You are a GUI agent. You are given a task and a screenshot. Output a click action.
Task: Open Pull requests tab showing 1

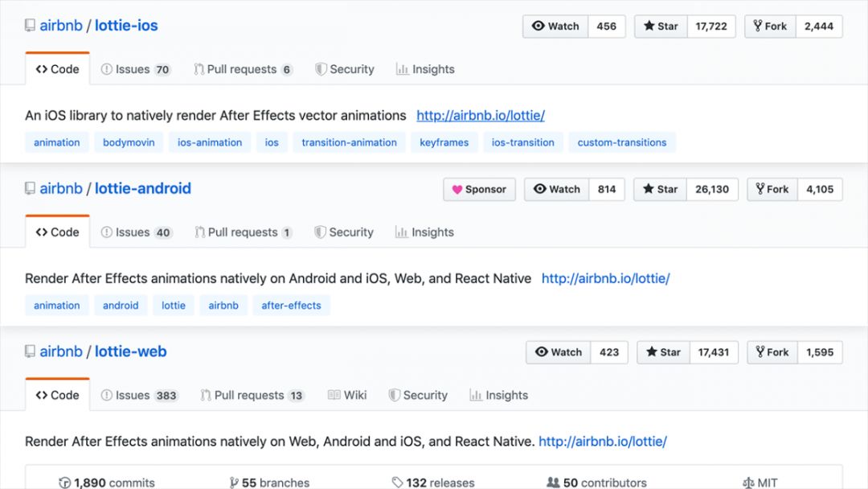pyautogui.click(x=243, y=232)
